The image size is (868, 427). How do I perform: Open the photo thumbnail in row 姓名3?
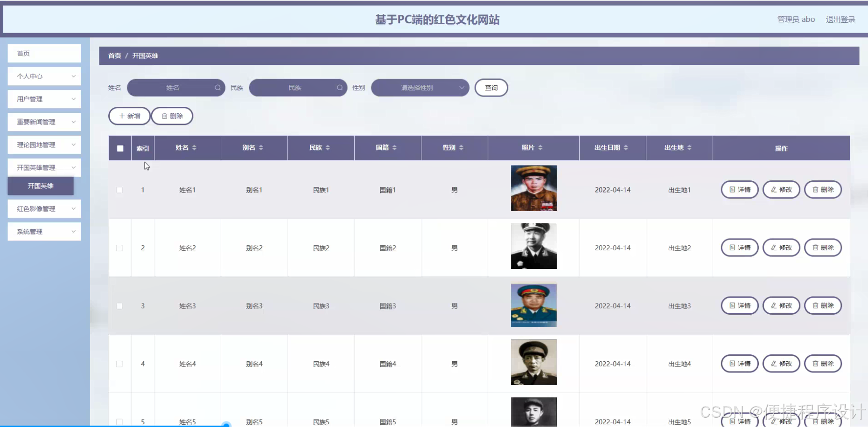click(534, 305)
